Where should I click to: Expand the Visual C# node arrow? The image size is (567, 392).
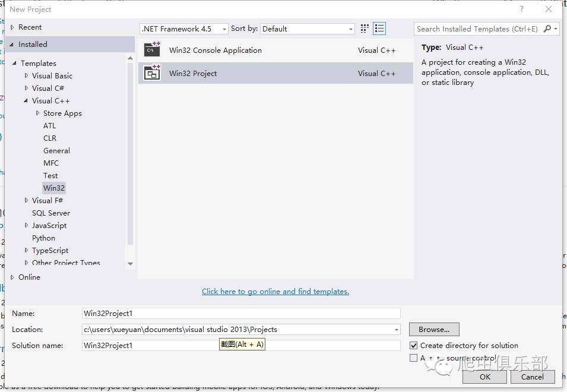coord(26,88)
